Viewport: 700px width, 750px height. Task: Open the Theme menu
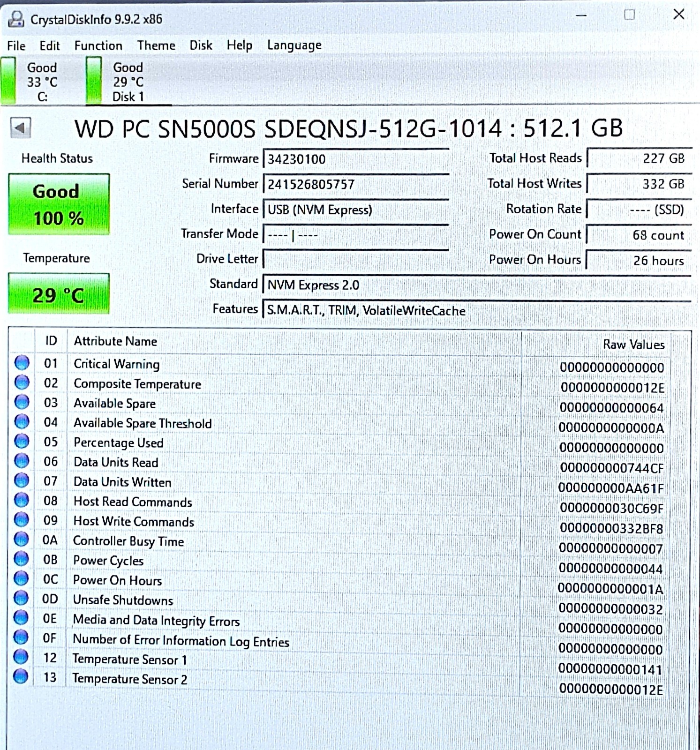pos(156,45)
